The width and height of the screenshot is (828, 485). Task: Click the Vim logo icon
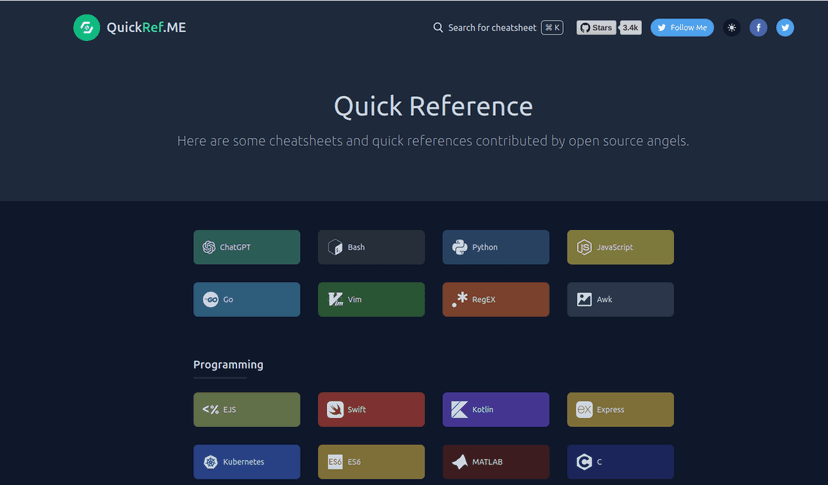click(335, 300)
